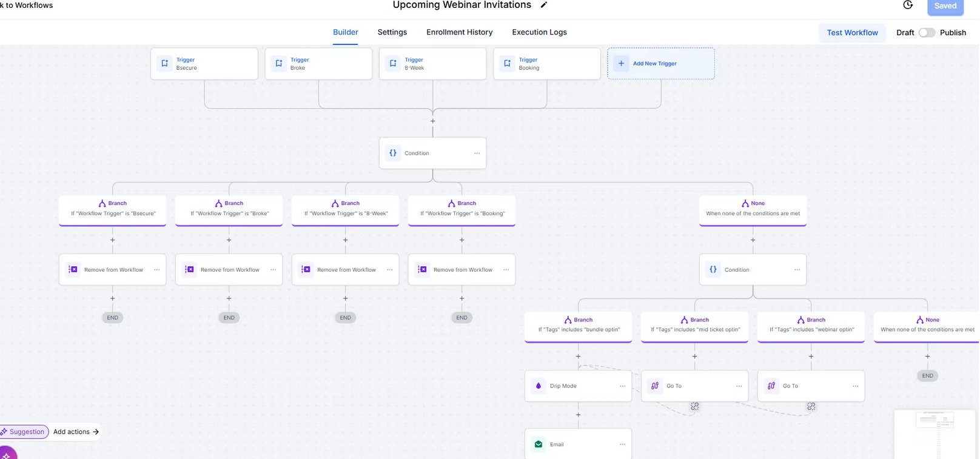Open options menu on second Condition node
980x459 pixels.
[797, 270]
